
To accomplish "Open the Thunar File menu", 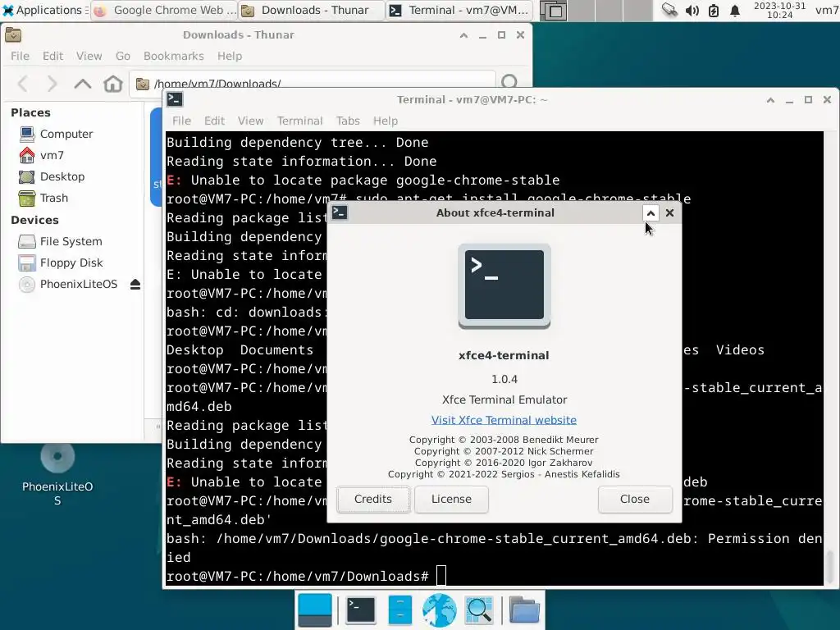I will pyautogui.click(x=20, y=56).
